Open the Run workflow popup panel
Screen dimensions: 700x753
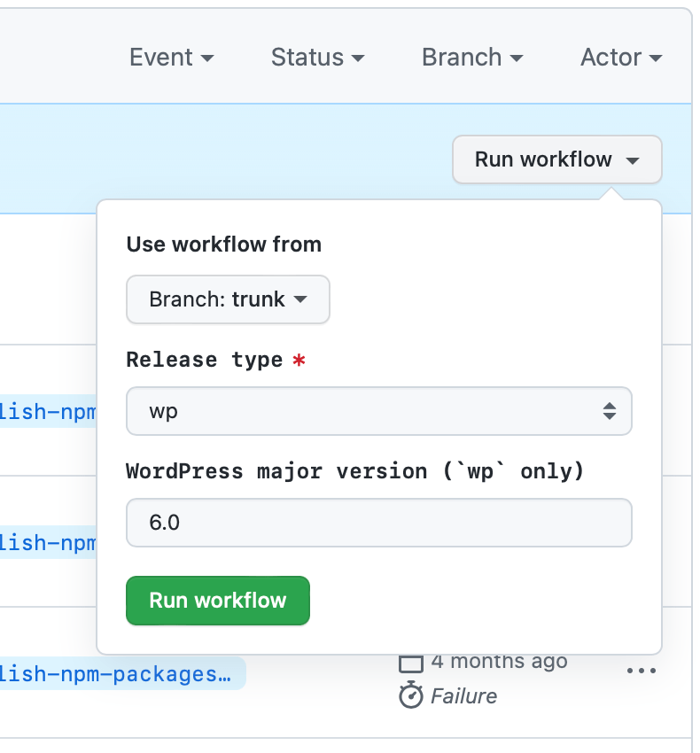tap(556, 159)
